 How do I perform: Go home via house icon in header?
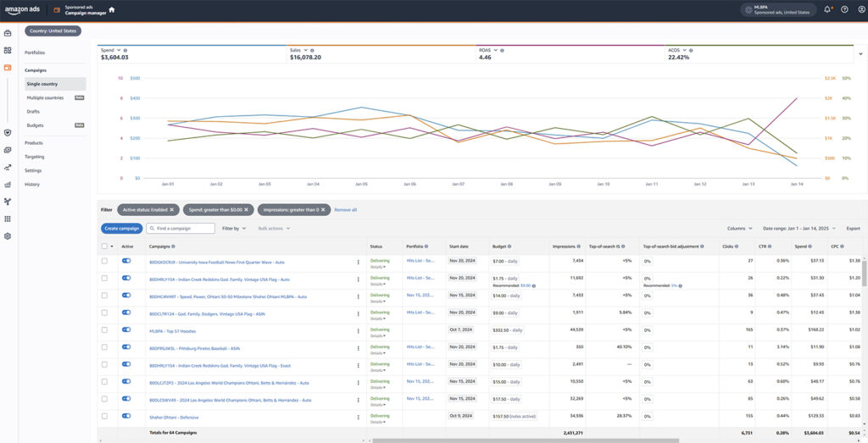pos(112,9)
